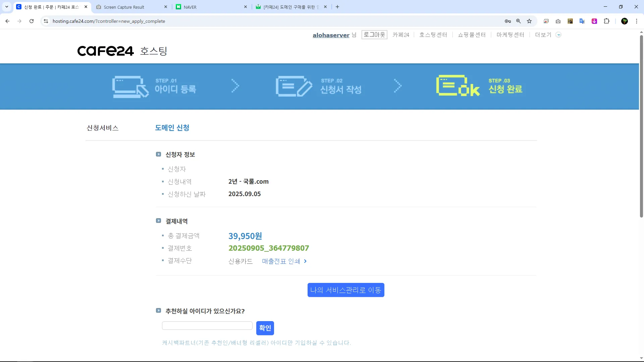
Task: Click the Google Translate extension icon
Action: tap(582, 21)
